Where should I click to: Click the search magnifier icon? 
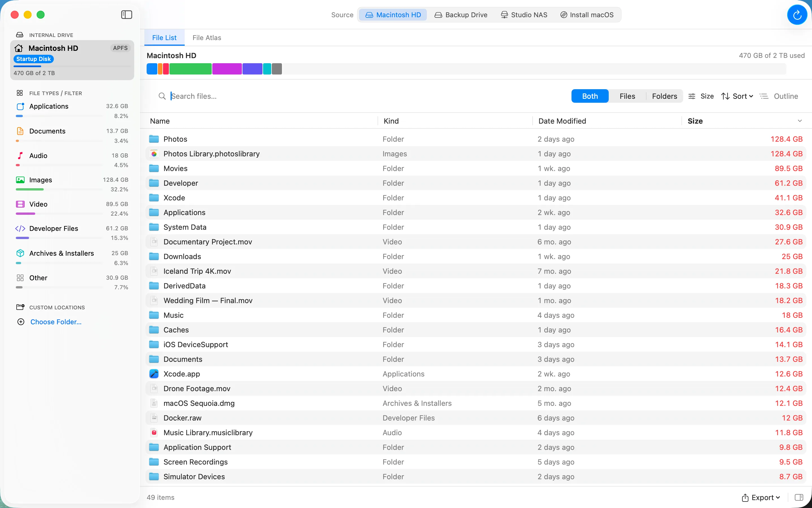(x=162, y=97)
